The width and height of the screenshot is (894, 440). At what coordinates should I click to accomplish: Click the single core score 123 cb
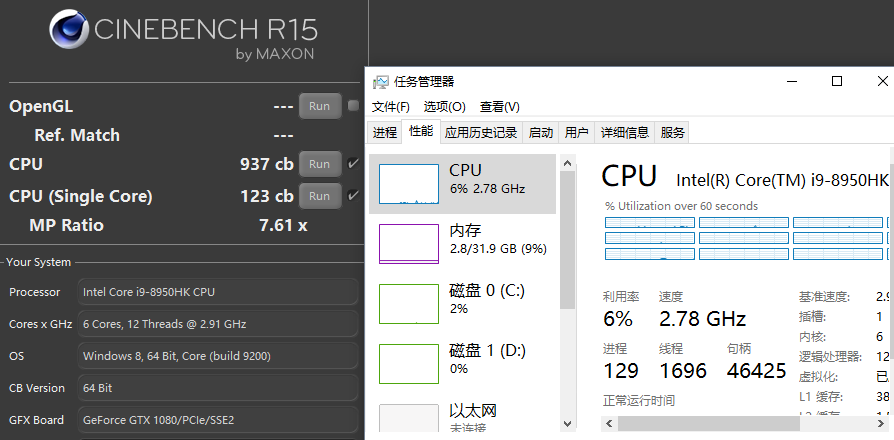pos(266,196)
